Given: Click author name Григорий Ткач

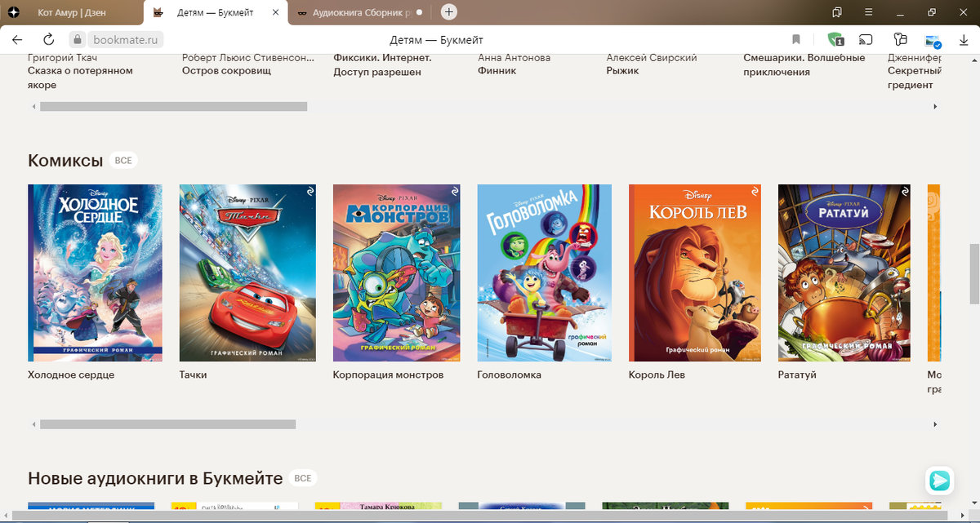Looking at the screenshot, I should pos(62,58).
